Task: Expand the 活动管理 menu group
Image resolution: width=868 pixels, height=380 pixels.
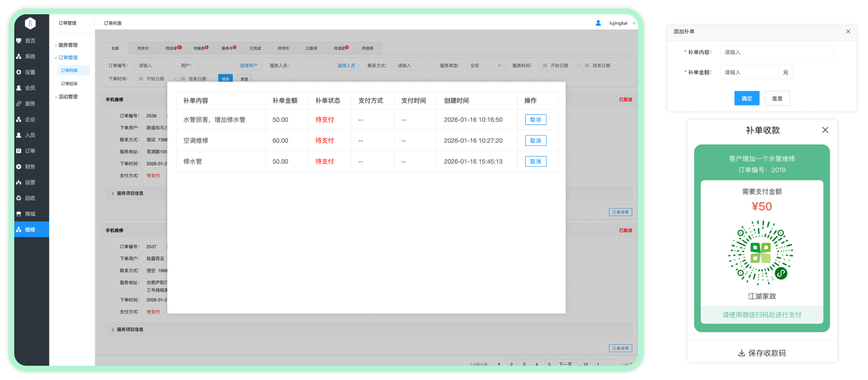Action: (x=68, y=97)
